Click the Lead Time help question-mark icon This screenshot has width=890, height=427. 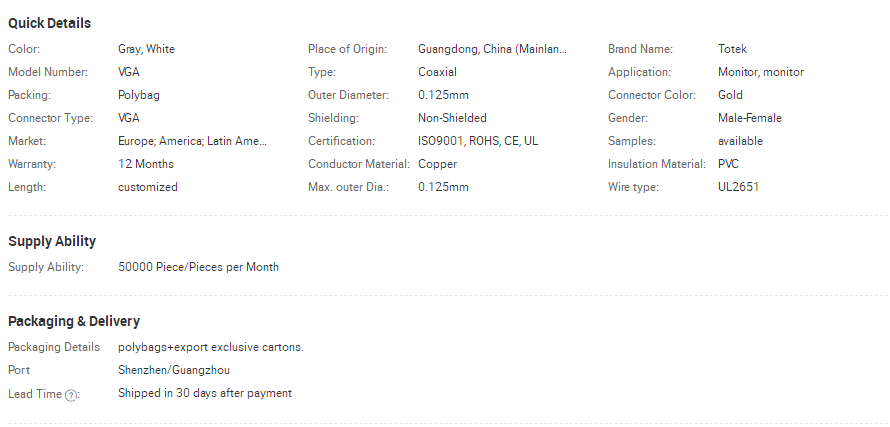click(x=70, y=396)
